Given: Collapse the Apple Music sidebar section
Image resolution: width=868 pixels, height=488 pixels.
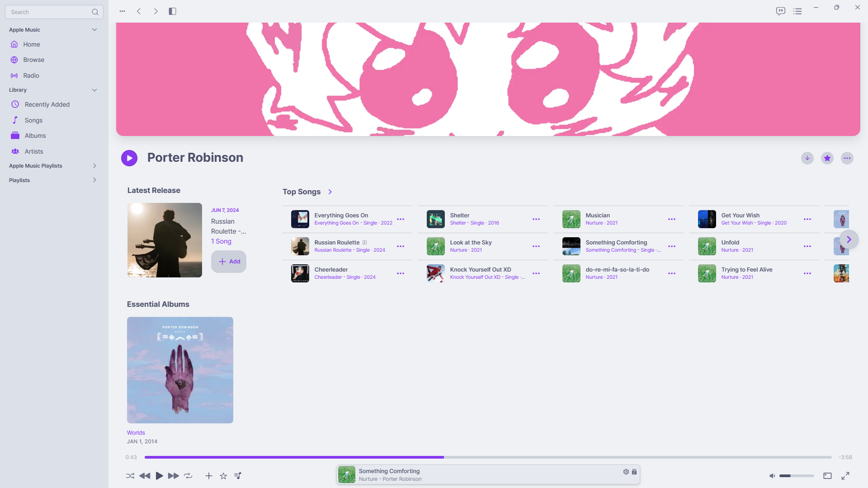Looking at the screenshot, I should (x=94, y=30).
